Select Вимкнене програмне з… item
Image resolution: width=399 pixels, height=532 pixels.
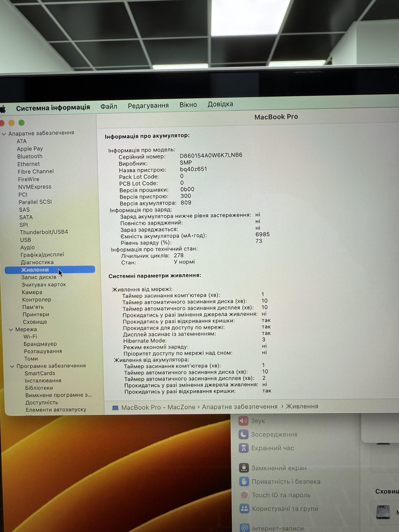tap(59, 395)
